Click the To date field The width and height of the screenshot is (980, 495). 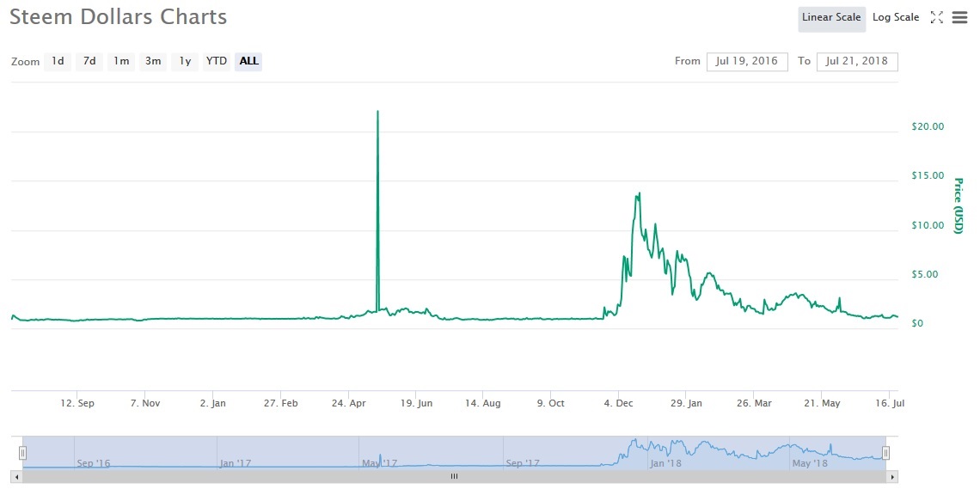point(857,61)
